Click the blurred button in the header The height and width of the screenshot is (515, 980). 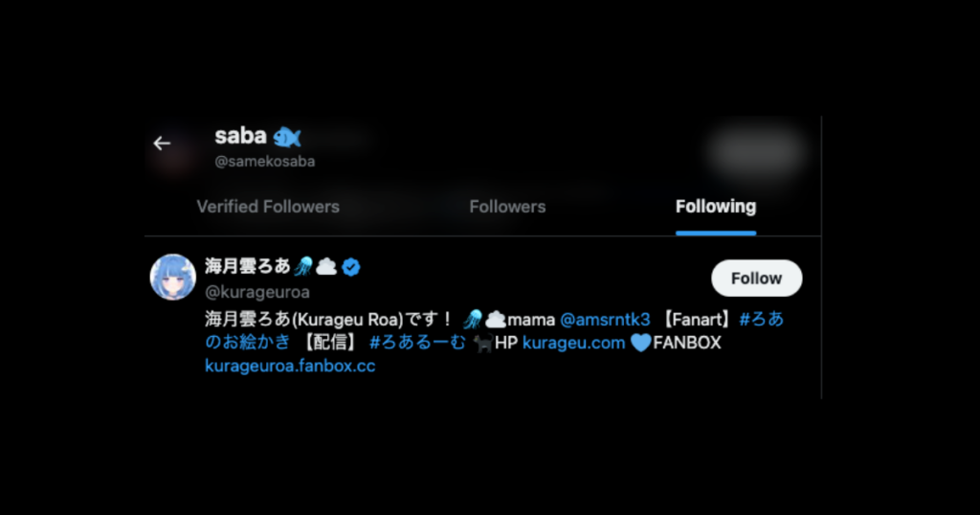(x=756, y=151)
